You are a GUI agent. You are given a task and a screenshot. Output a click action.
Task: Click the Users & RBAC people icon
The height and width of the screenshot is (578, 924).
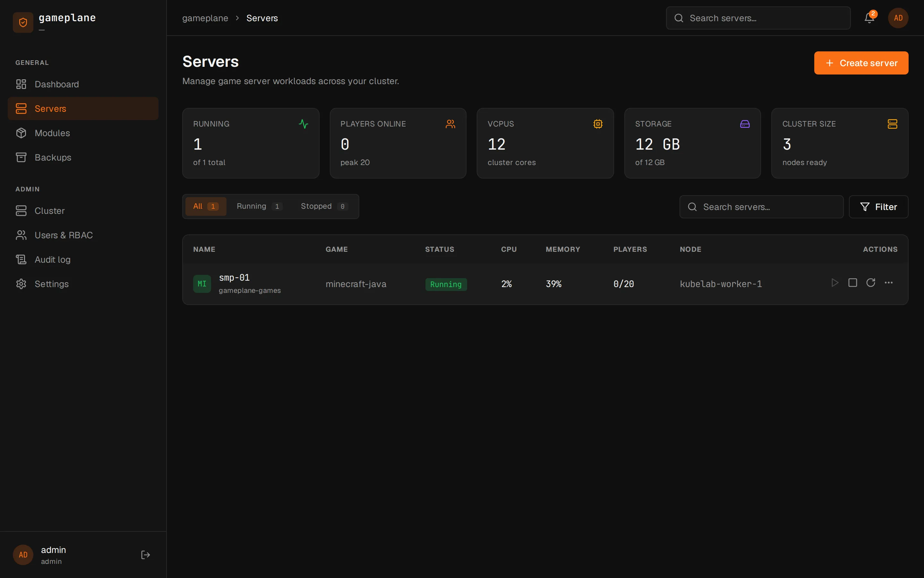point(21,235)
